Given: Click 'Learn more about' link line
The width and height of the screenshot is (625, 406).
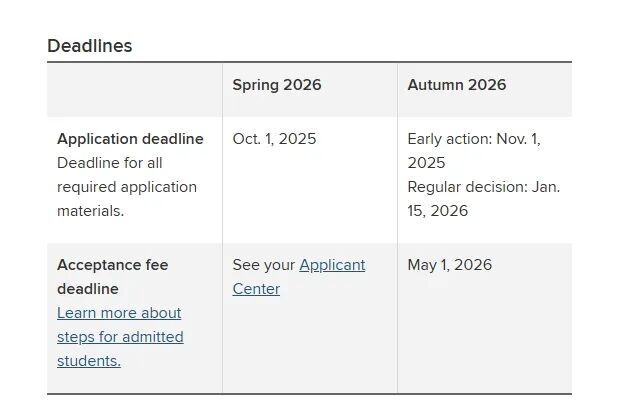Looking at the screenshot, I should click(x=119, y=313).
